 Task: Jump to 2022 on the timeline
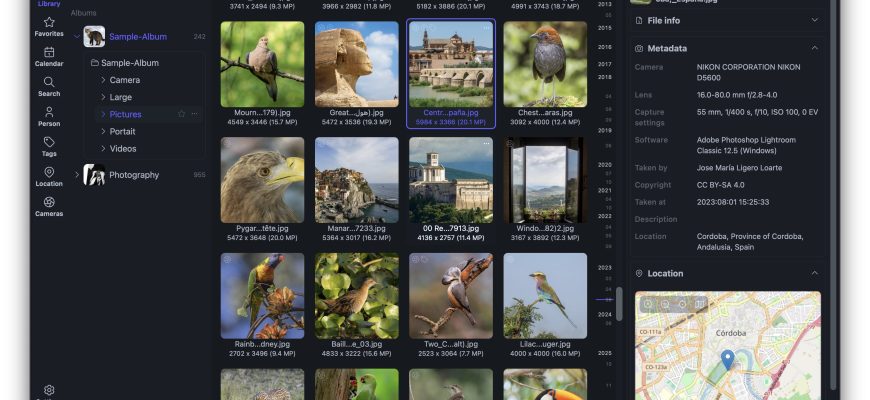coord(604,216)
